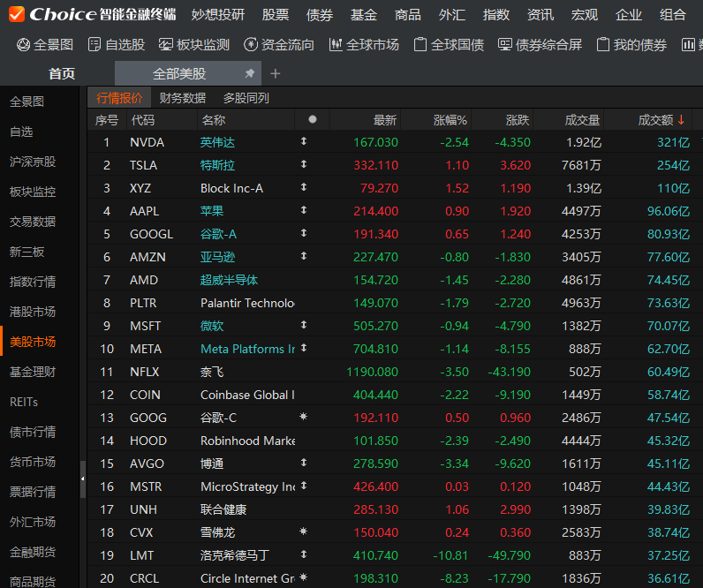
Task: Pin the 全部美股 tab
Action: click(x=250, y=73)
